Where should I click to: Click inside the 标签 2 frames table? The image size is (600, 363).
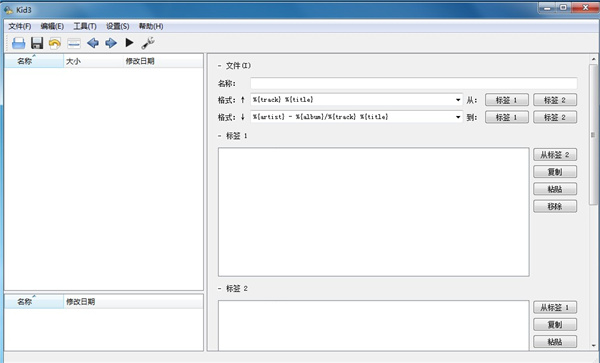point(374,325)
